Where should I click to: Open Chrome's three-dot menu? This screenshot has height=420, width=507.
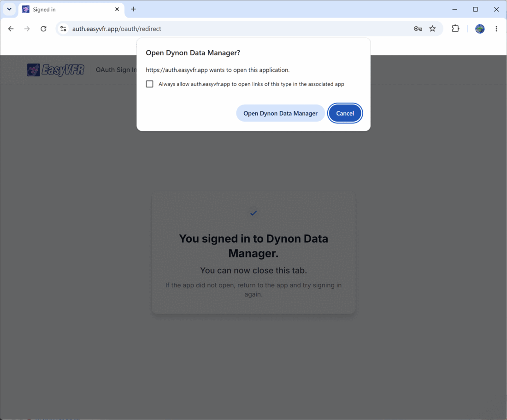(496, 29)
